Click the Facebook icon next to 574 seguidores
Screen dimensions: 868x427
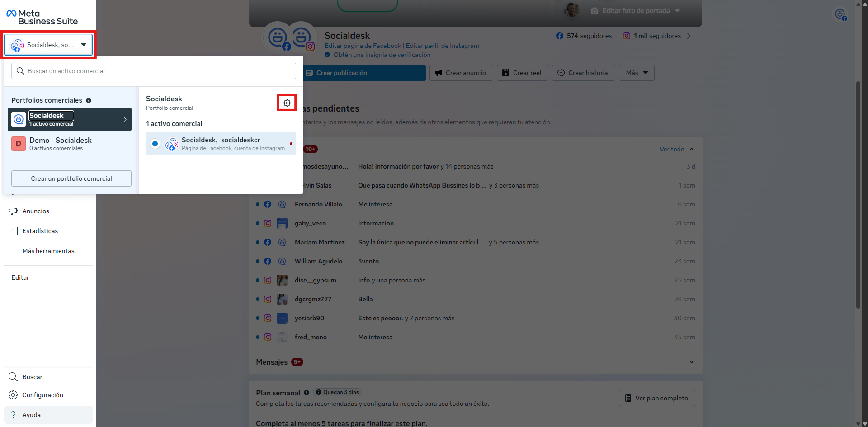(560, 36)
